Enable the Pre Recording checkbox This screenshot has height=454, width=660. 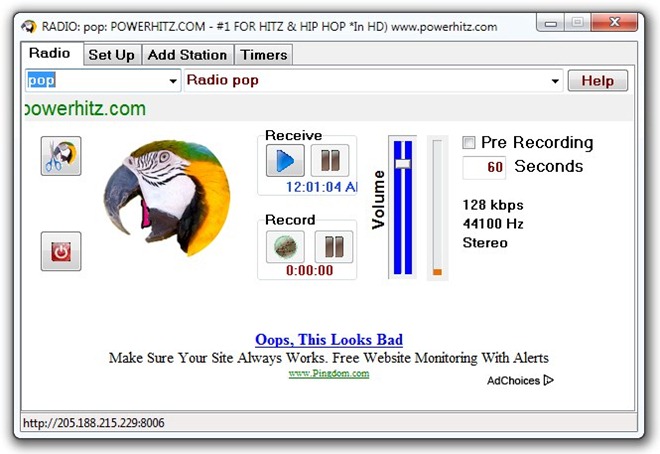tap(468, 143)
